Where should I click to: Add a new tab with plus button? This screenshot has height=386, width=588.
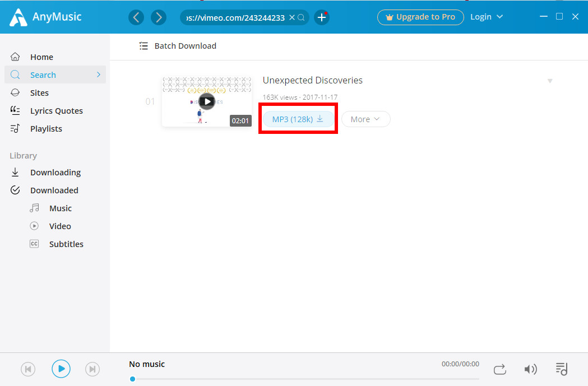(322, 17)
